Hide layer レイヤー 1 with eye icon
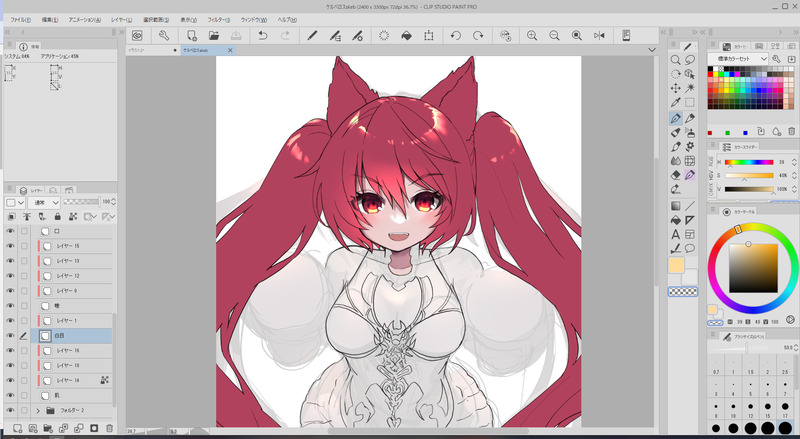 10,321
